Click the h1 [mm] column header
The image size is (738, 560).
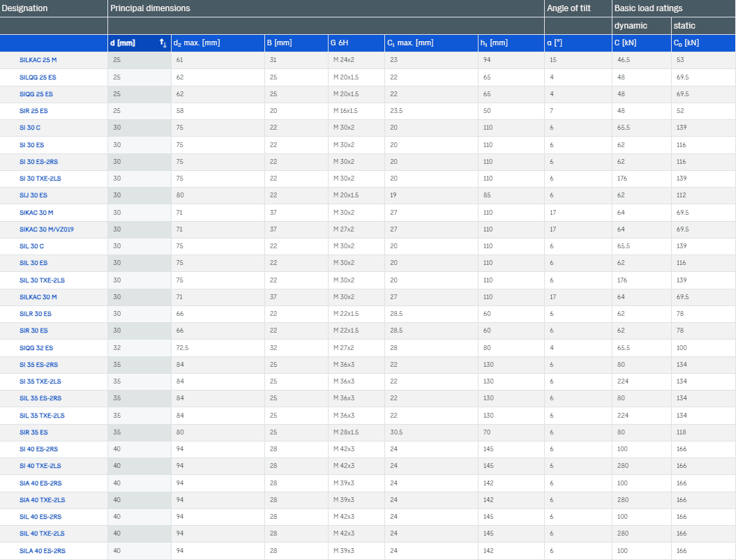pyautogui.click(x=494, y=43)
